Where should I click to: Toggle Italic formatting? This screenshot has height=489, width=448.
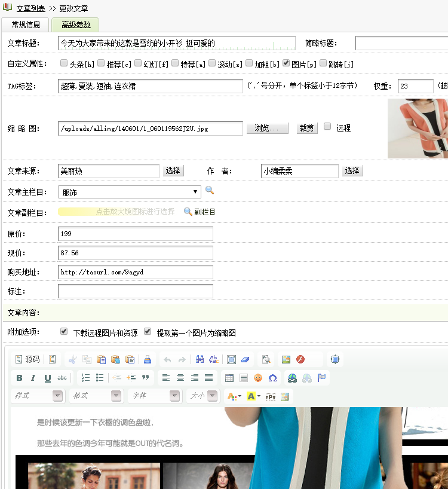pyautogui.click(x=33, y=378)
